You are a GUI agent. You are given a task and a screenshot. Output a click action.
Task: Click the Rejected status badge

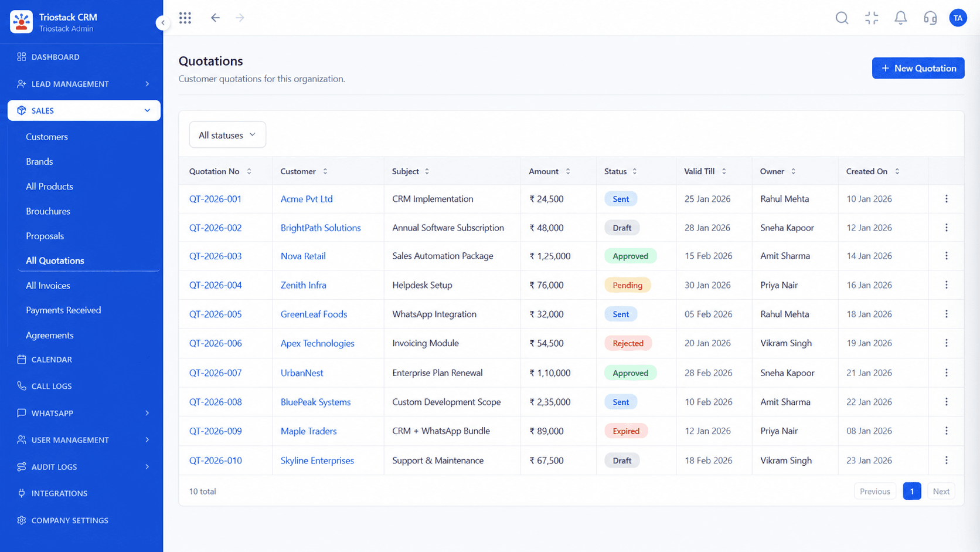(628, 343)
